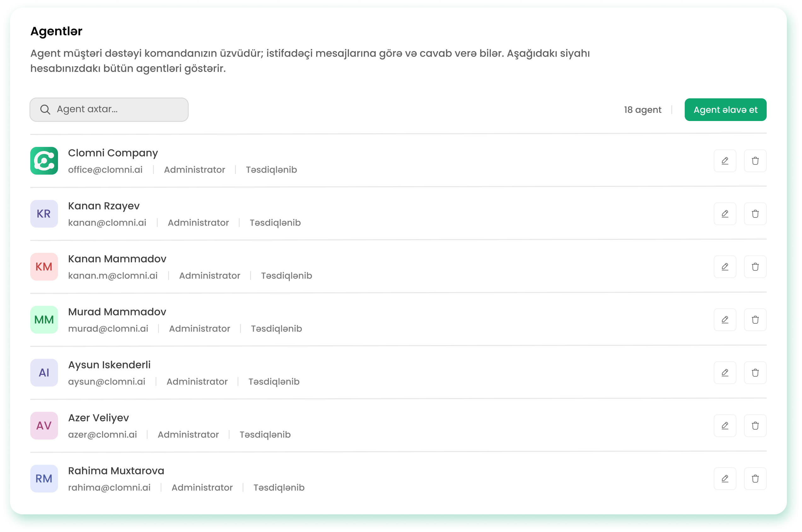Click the MM avatar of Murad Mammadov
Screen dimensions: 802x532
[44, 320]
